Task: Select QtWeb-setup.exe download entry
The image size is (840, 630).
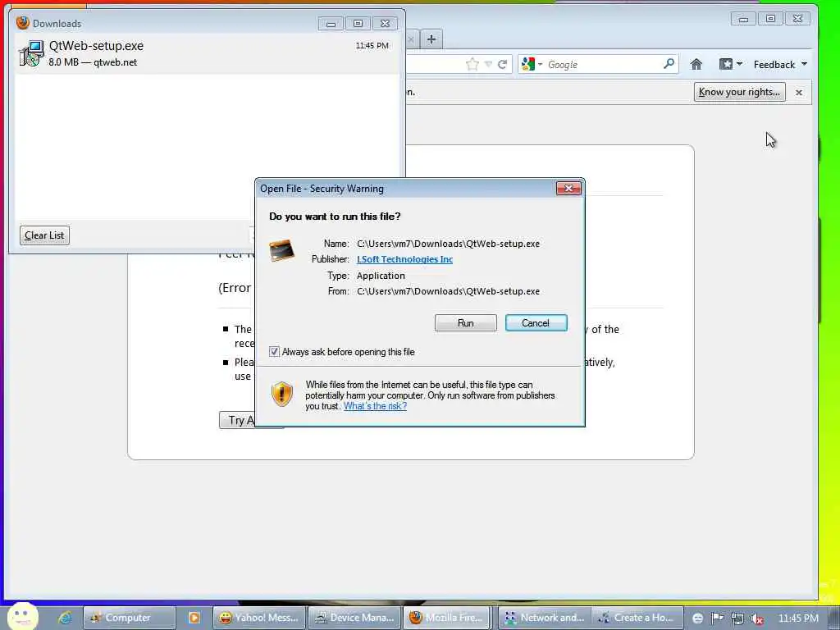Action: click(207, 54)
